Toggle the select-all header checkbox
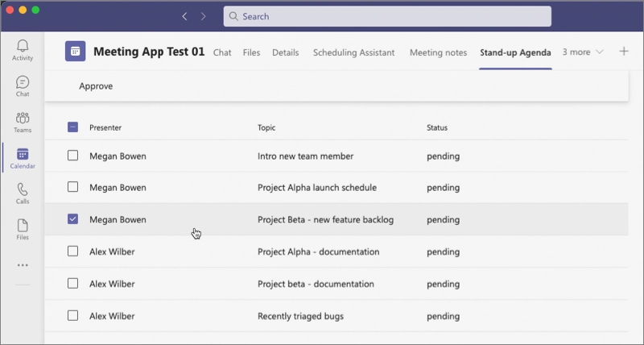The image size is (644, 345). click(72, 127)
